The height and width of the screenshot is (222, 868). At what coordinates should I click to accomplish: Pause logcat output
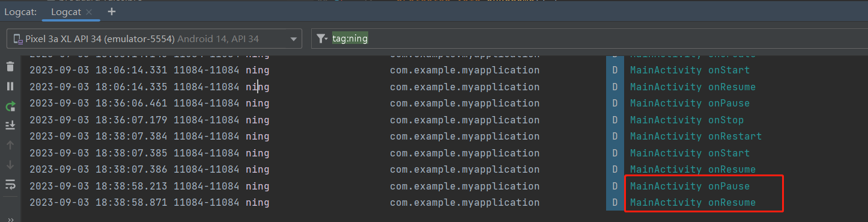coord(10,87)
